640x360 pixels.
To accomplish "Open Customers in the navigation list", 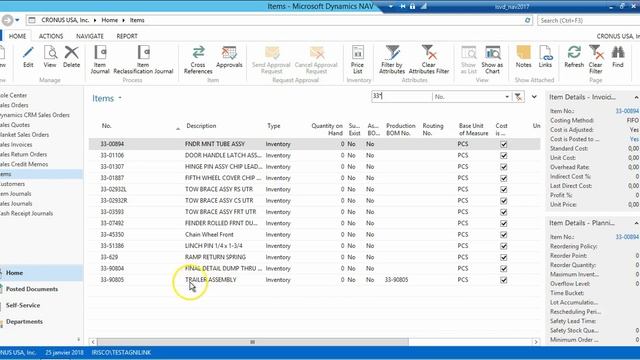I will tap(12, 184).
